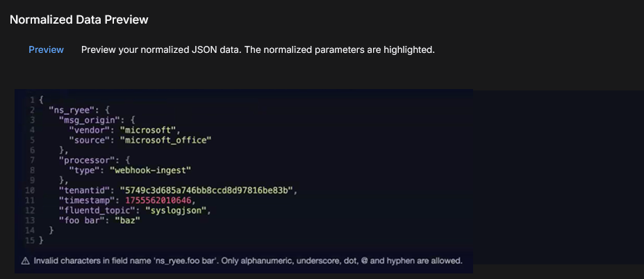This screenshot has height=279, width=644.
Task: Click the "baz" value on line 13
Action: tap(129, 220)
